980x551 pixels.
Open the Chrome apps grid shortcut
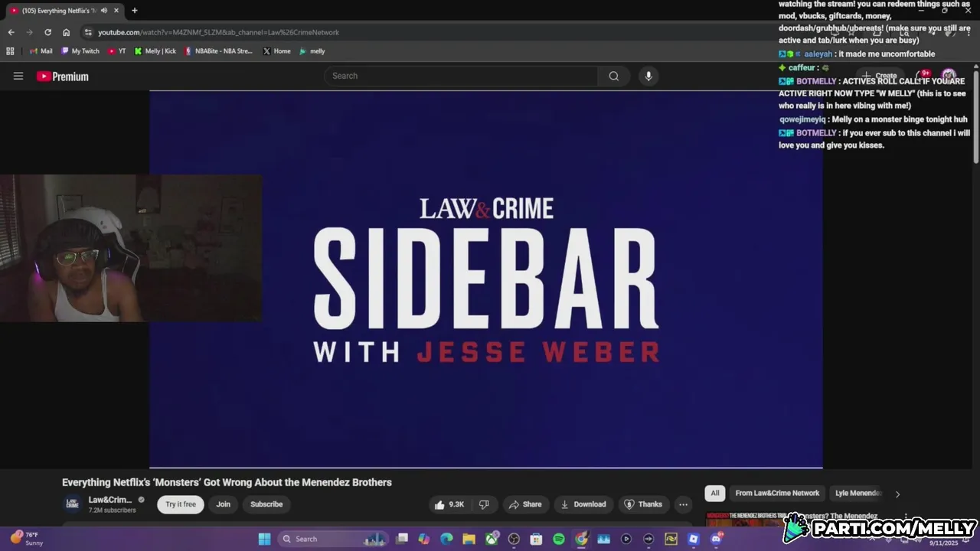pyautogui.click(x=10, y=51)
